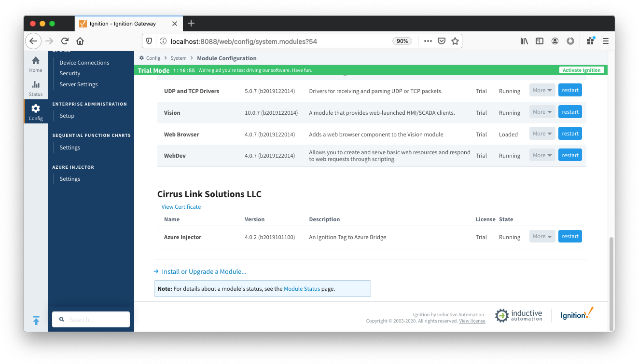Open the Firefox account icon
Viewport: 638px width, 364px height.
pyautogui.click(x=555, y=41)
